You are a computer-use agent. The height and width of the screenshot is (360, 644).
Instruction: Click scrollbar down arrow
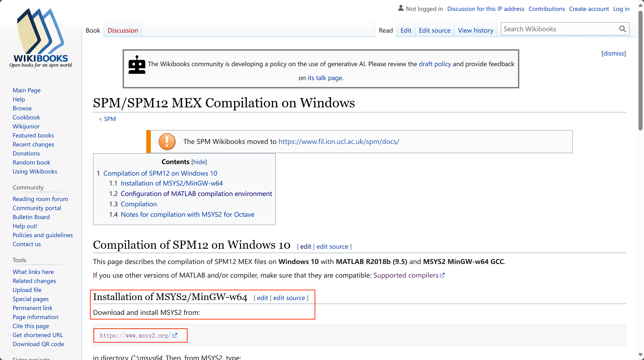click(640, 355)
